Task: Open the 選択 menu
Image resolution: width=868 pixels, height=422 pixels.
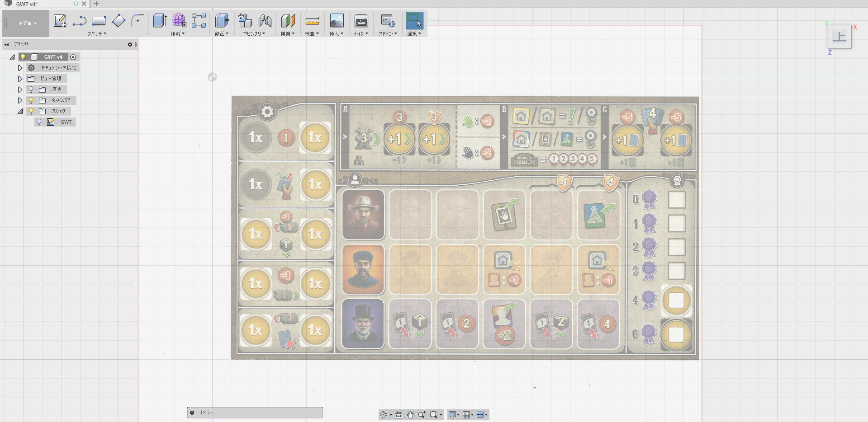Action: click(x=414, y=34)
